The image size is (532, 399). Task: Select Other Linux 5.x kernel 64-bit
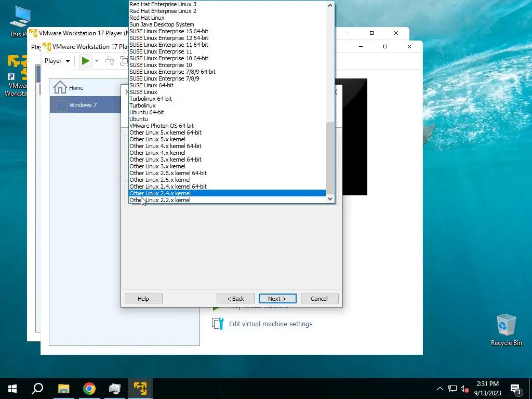228,132
